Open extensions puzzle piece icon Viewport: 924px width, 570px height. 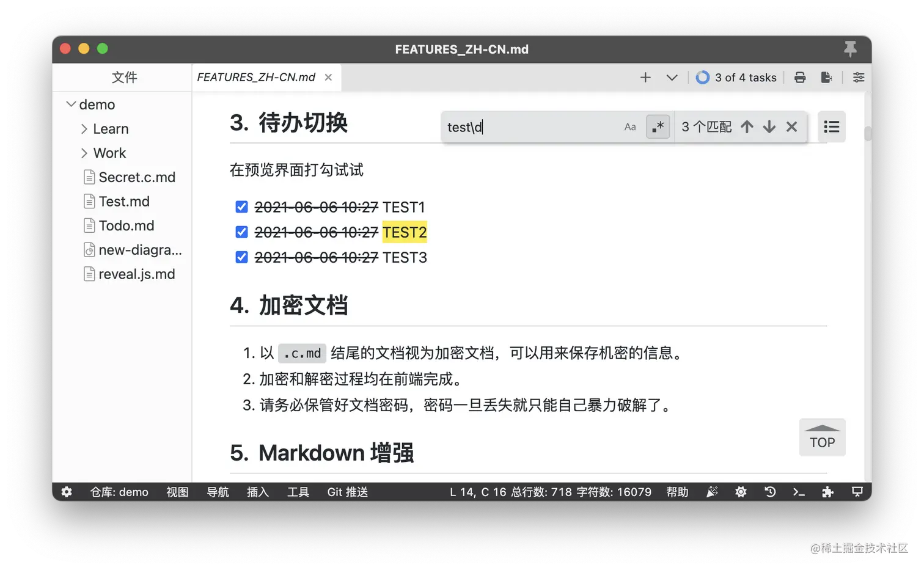click(x=827, y=492)
